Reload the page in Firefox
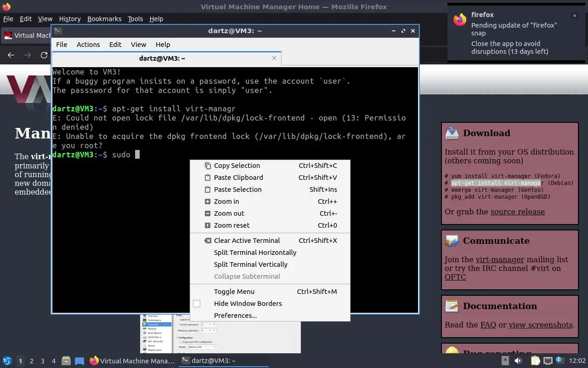588x368 pixels. [x=44, y=55]
